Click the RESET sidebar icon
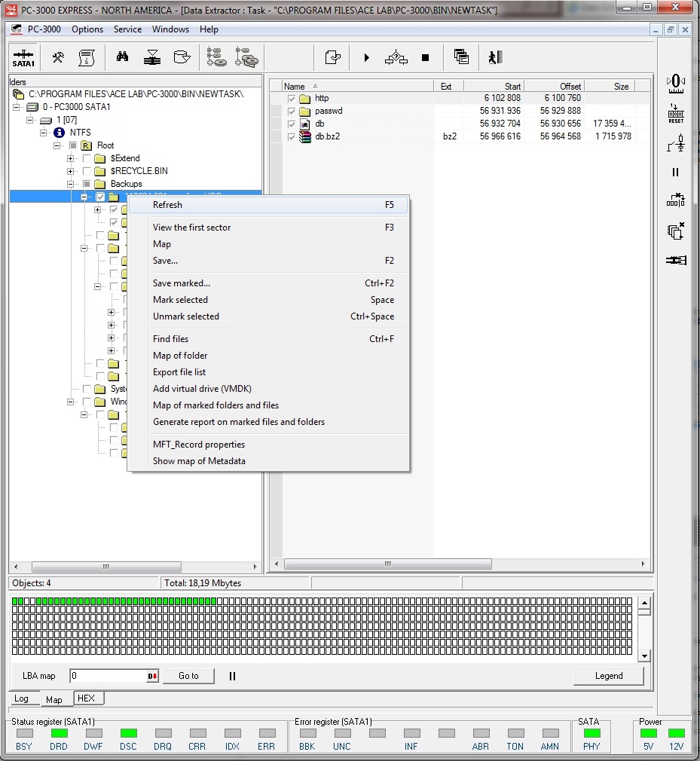This screenshot has width=700, height=761. [676, 114]
